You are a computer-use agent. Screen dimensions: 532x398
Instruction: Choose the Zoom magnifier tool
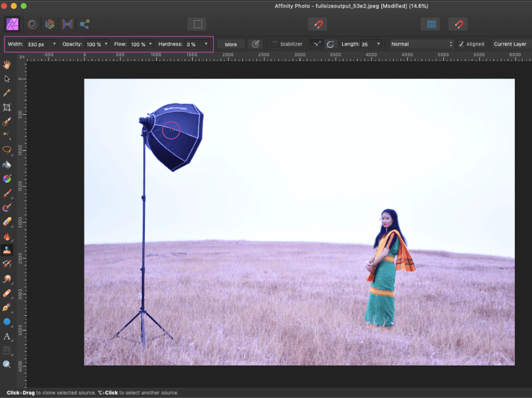pos(7,364)
